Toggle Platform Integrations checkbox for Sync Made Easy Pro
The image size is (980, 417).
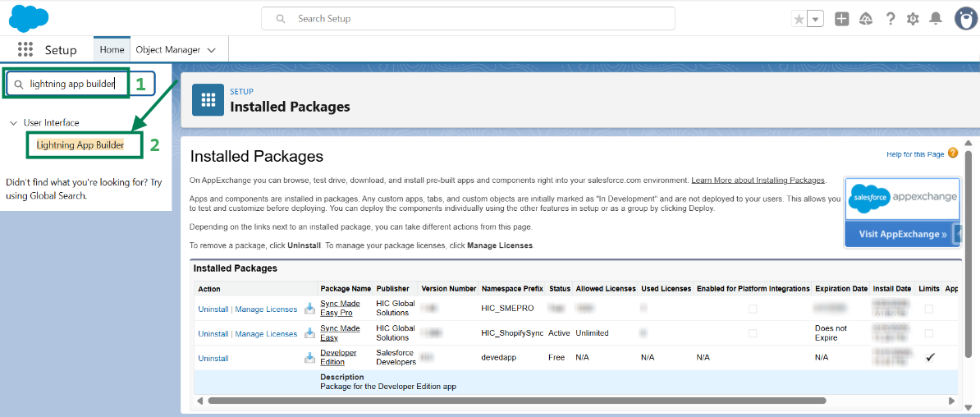click(753, 309)
